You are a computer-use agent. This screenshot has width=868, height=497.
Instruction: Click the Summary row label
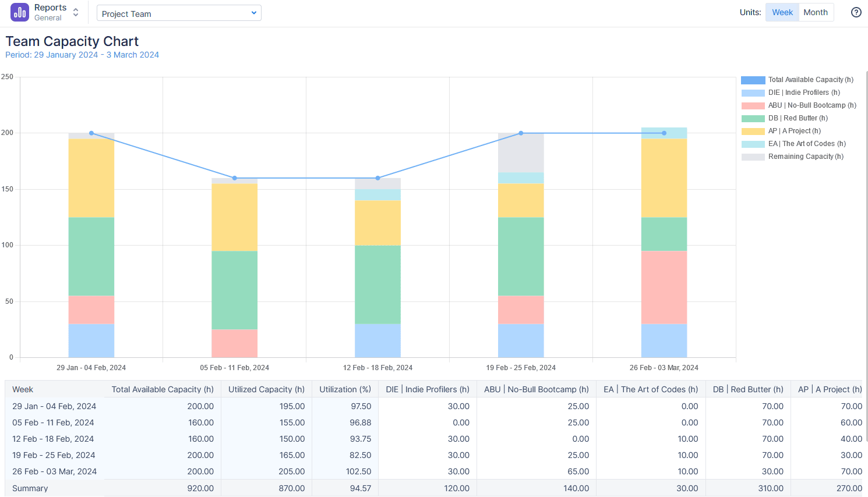point(30,488)
